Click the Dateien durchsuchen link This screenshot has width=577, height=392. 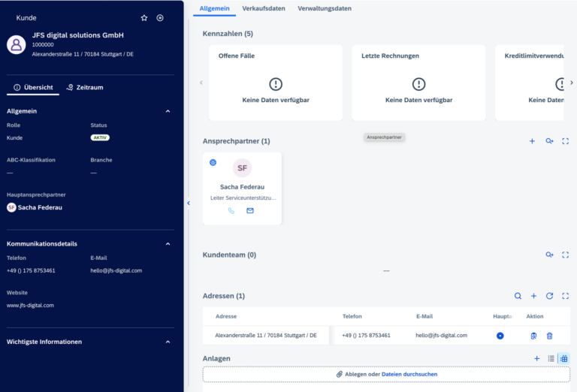pos(409,374)
